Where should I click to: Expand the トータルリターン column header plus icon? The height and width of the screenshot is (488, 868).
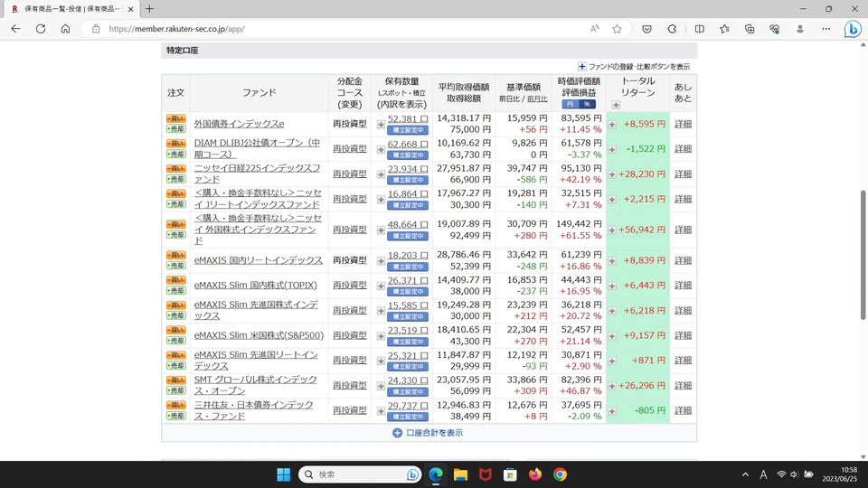click(x=616, y=105)
